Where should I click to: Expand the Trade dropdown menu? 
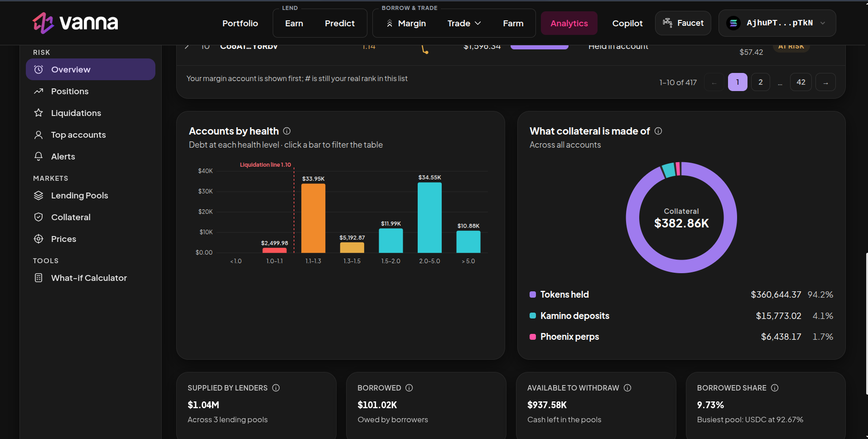pyautogui.click(x=464, y=23)
